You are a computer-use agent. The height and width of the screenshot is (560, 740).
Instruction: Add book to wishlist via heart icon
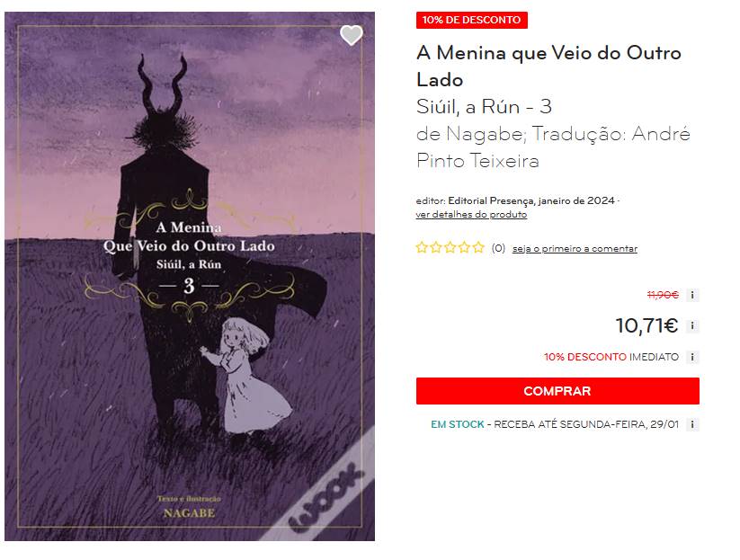352,35
